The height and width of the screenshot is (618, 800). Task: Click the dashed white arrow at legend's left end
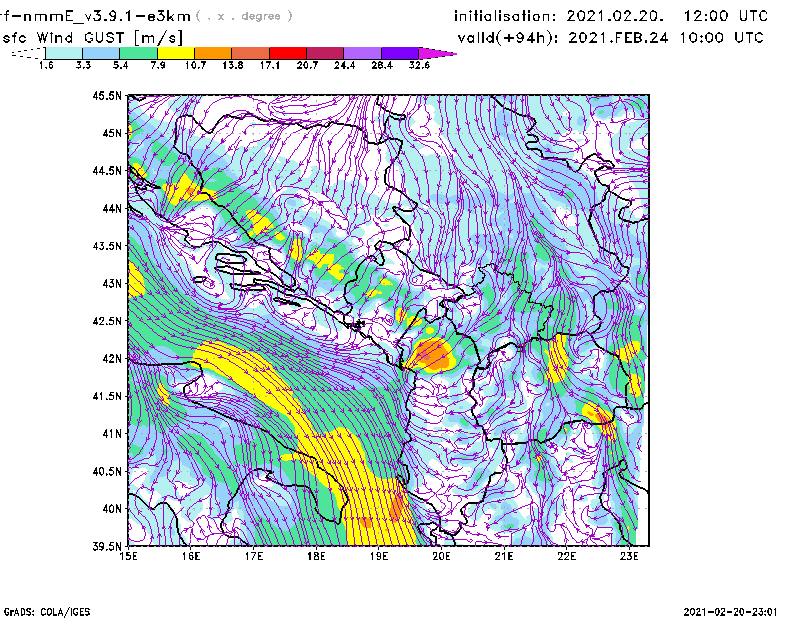(x=26, y=53)
